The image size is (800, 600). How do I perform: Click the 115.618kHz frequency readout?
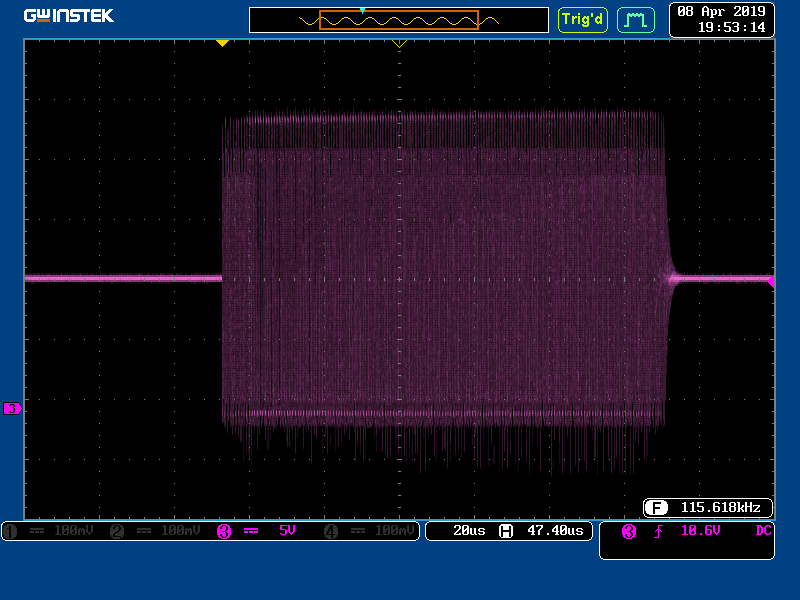(720, 508)
